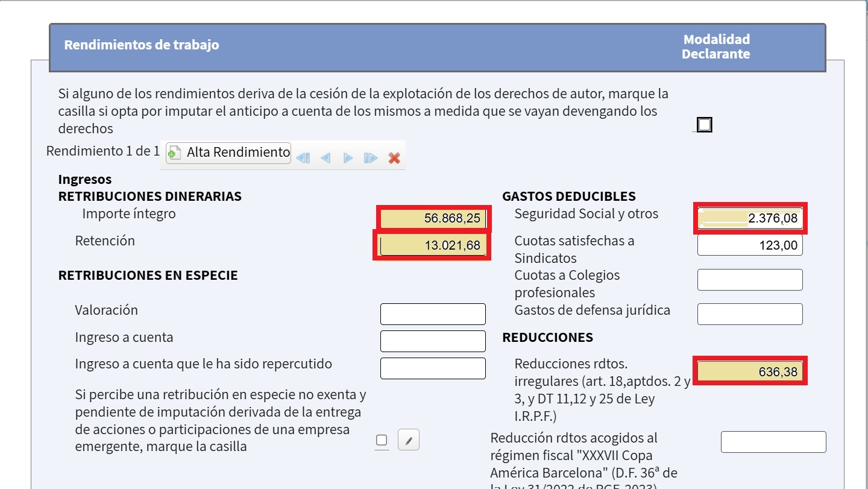The height and width of the screenshot is (489, 868).
Task: Focus the Seguridad Social y otros field
Action: pos(750,218)
